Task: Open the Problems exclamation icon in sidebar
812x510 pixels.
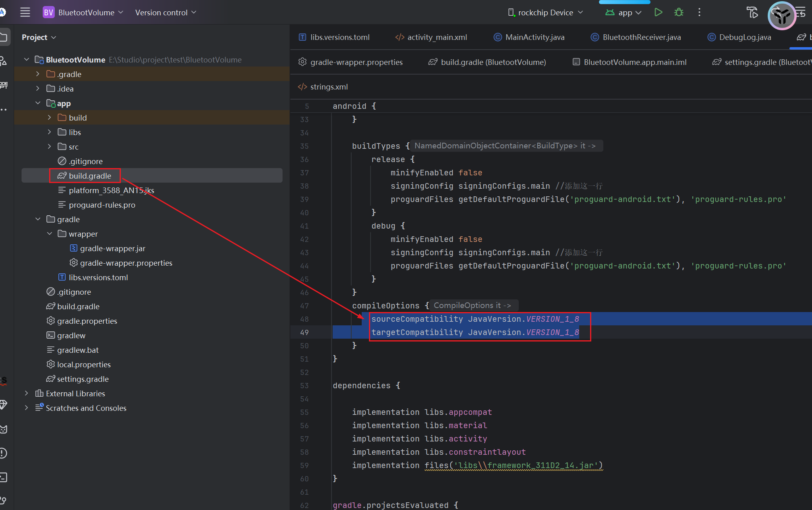Action: (4, 453)
